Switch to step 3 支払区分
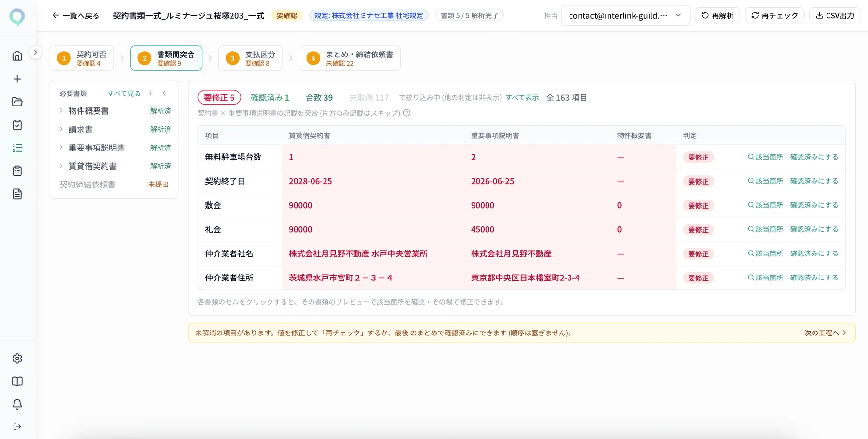This screenshot has width=868, height=439. (x=250, y=58)
